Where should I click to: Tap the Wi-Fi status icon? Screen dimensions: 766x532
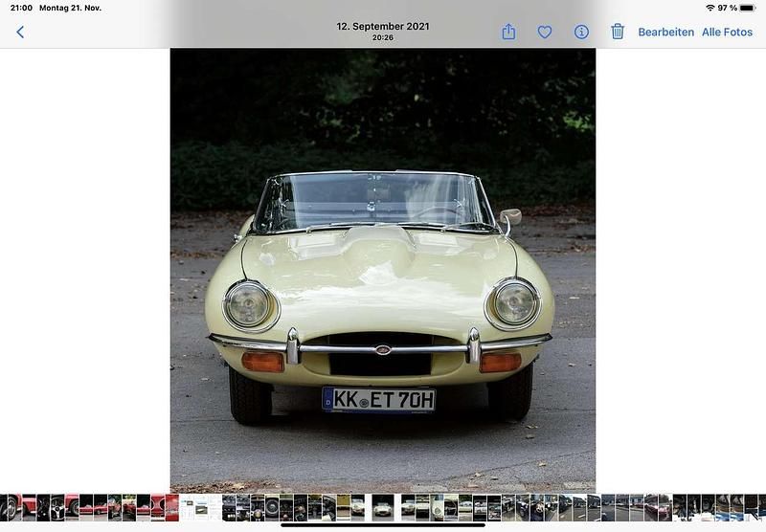pyautogui.click(x=710, y=8)
